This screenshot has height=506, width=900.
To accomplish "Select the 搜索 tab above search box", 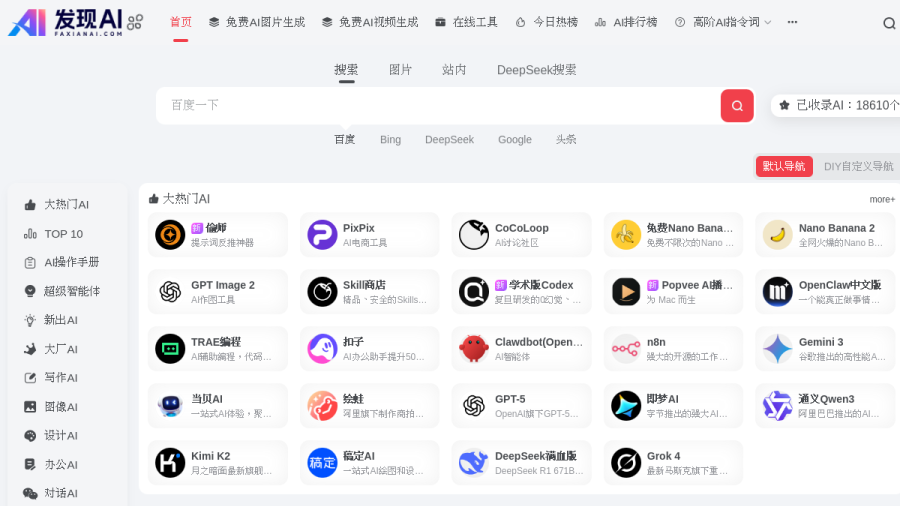I will click(346, 70).
